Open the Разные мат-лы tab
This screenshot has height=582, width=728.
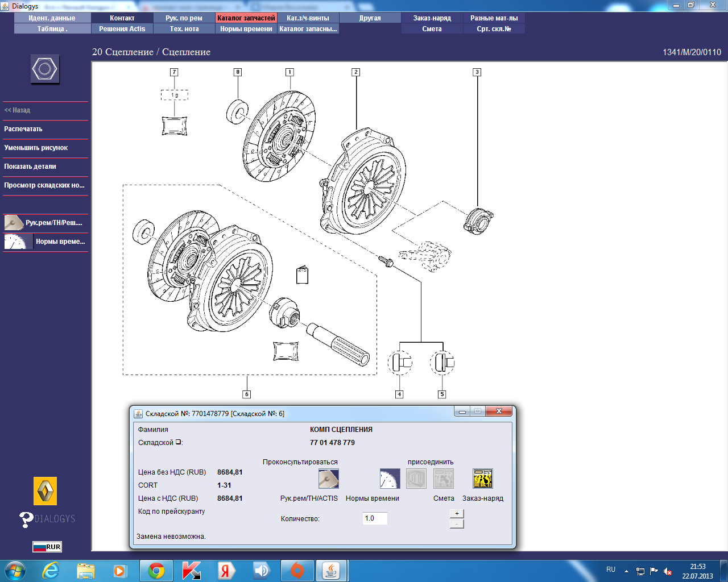[494, 18]
